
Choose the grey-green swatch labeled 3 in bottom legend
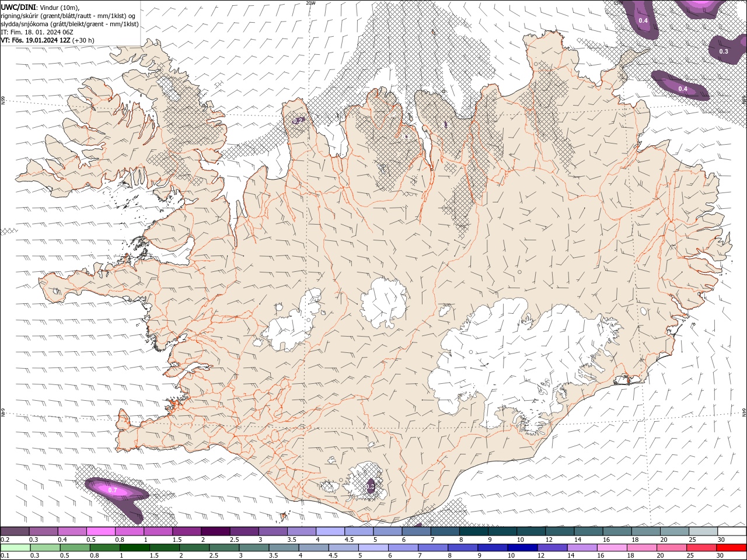pyautogui.click(x=254, y=548)
